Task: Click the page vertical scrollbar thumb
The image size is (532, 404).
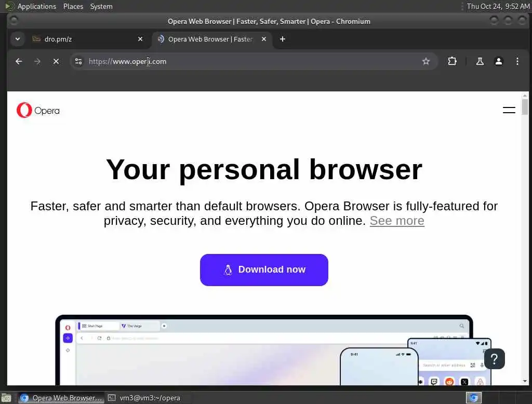Action: pos(525,107)
